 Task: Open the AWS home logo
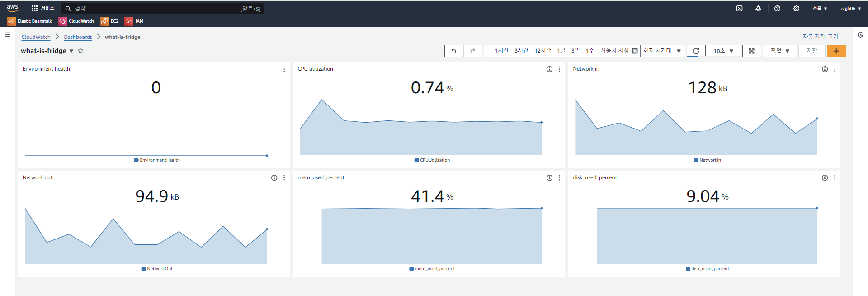(x=13, y=8)
